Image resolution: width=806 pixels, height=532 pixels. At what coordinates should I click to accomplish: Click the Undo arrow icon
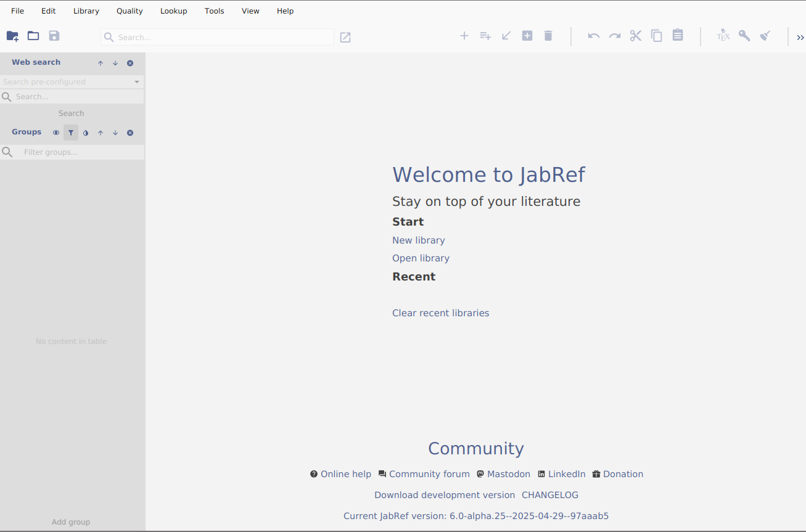594,36
